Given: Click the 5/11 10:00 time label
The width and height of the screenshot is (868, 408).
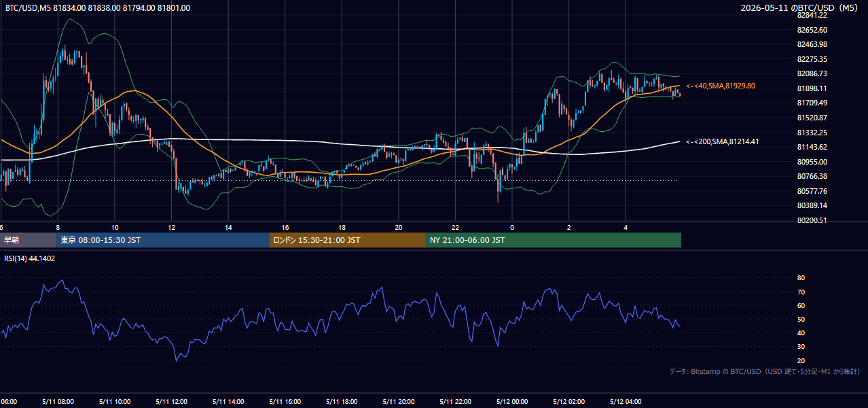Looking at the screenshot, I should point(115,402).
